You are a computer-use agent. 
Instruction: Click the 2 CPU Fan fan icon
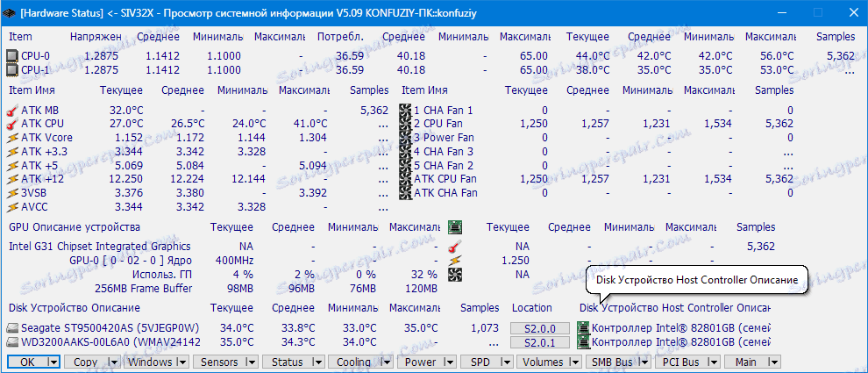tap(405, 124)
